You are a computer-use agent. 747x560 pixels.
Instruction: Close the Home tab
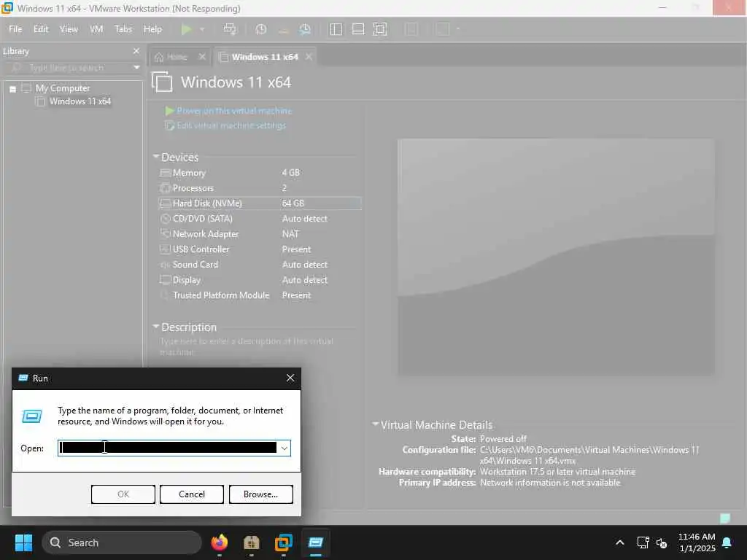[202, 57]
